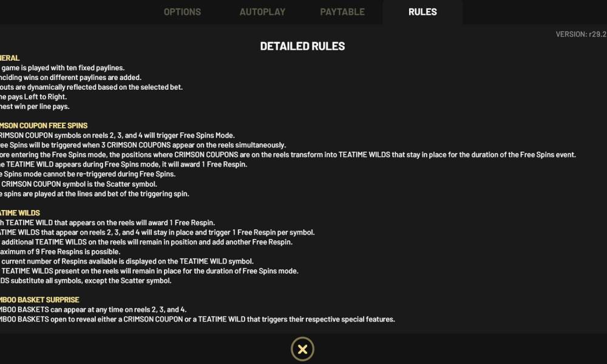Go to the PAYTABLE tab

pyautogui.click(x=342, y=12)
